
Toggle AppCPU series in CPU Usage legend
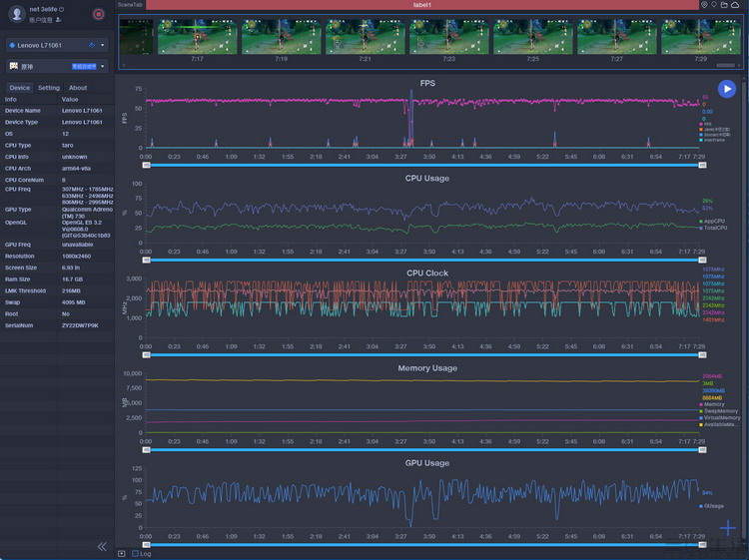[712, 221]
